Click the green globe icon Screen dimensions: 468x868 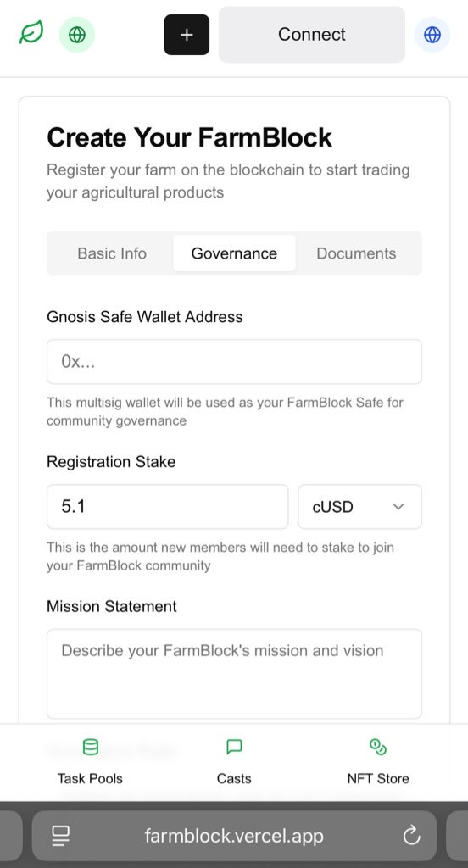click(x=77, y=34)
